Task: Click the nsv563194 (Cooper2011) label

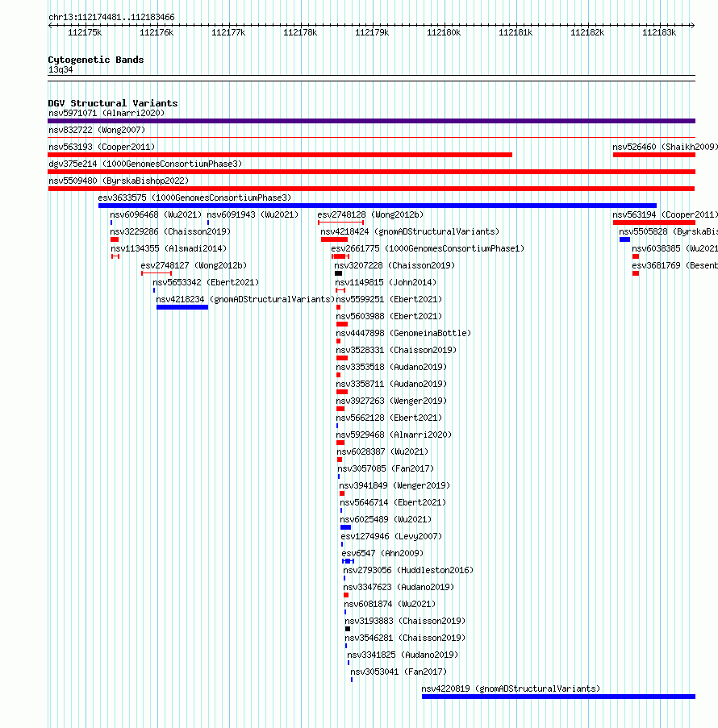Action: coord(665,214)
